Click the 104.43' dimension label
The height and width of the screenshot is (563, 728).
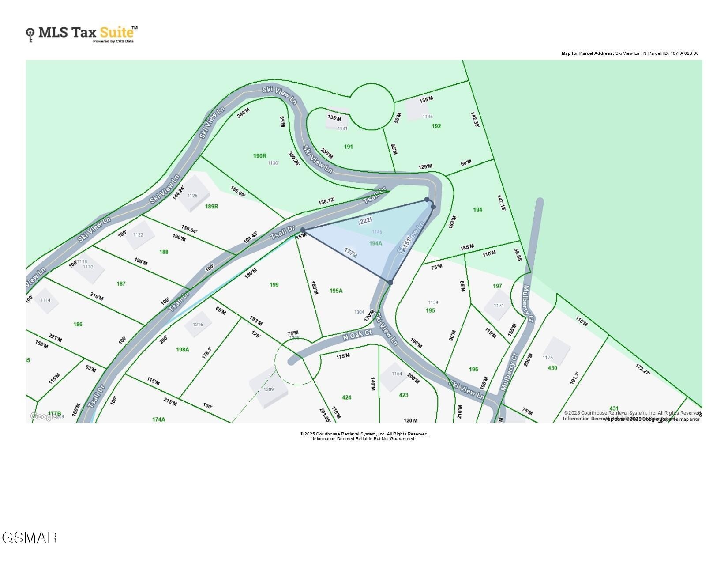[250, 238]
